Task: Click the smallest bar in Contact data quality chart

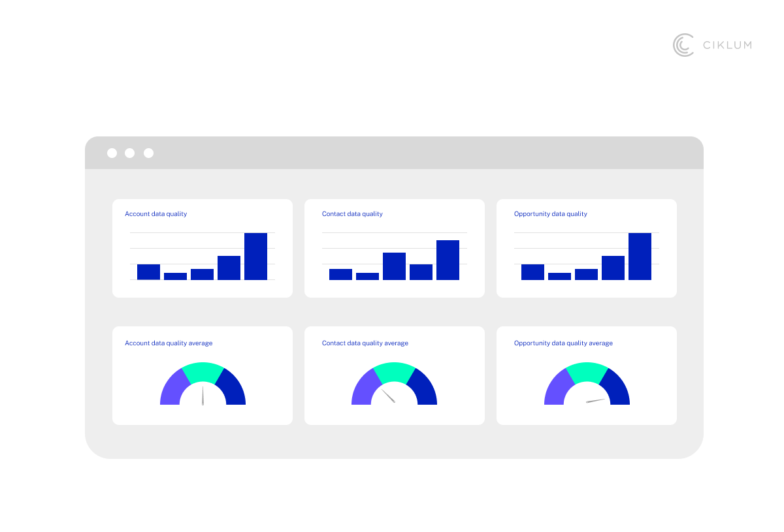Action: [367, 275]
